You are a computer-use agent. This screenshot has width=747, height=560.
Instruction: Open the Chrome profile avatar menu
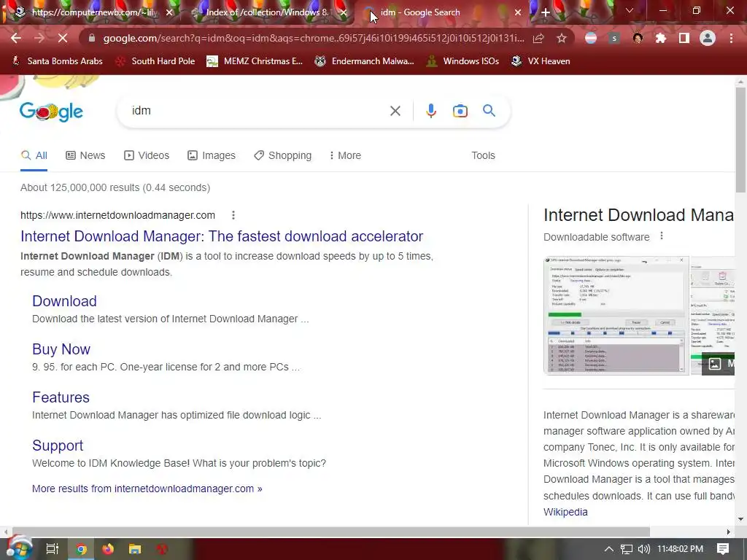tap(708, 38)
